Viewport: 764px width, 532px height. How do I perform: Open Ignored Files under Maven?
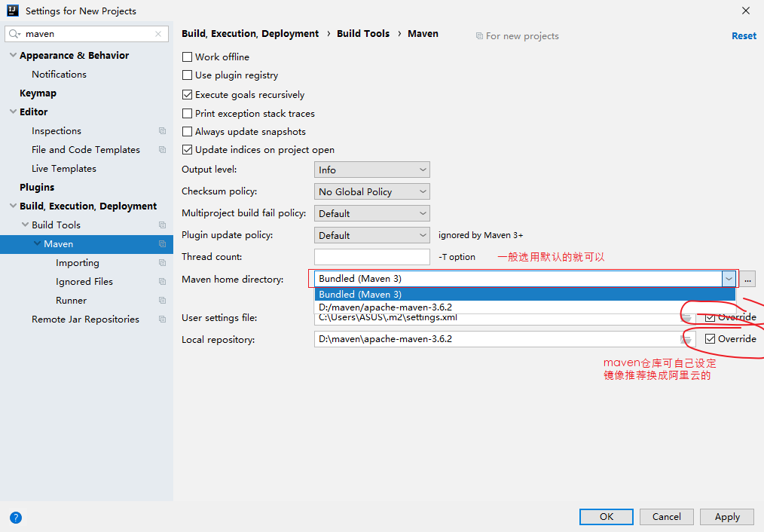(84, 282)
